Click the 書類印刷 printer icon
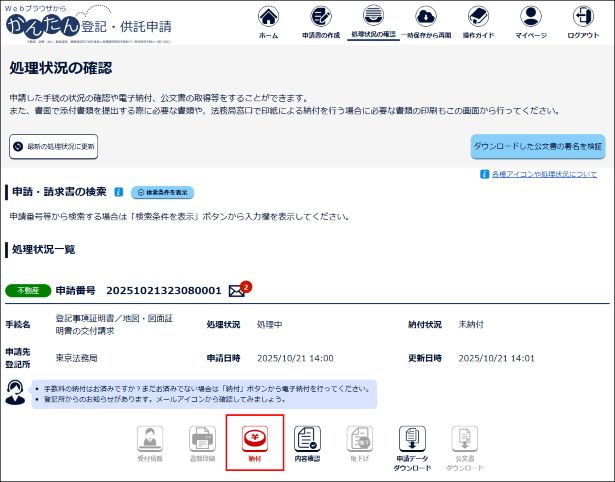The height and width of the screenshot is (482, 615). (x=202, y=439)
